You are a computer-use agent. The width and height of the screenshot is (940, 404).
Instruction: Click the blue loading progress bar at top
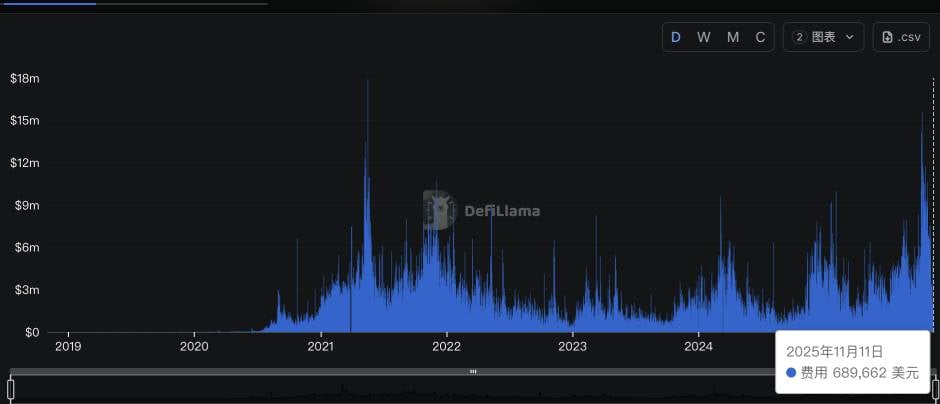click(48, 3)
